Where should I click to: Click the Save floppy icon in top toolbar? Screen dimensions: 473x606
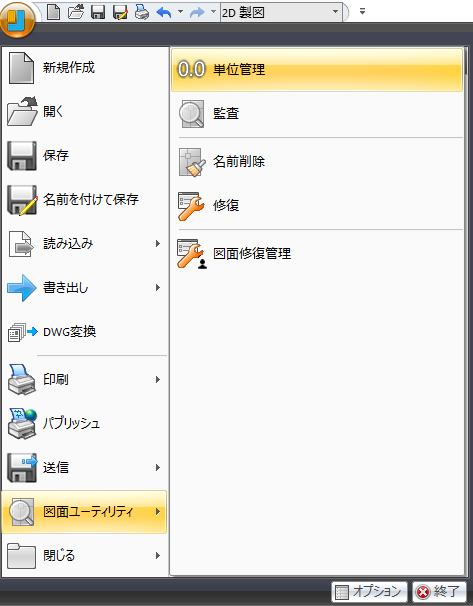98,12
